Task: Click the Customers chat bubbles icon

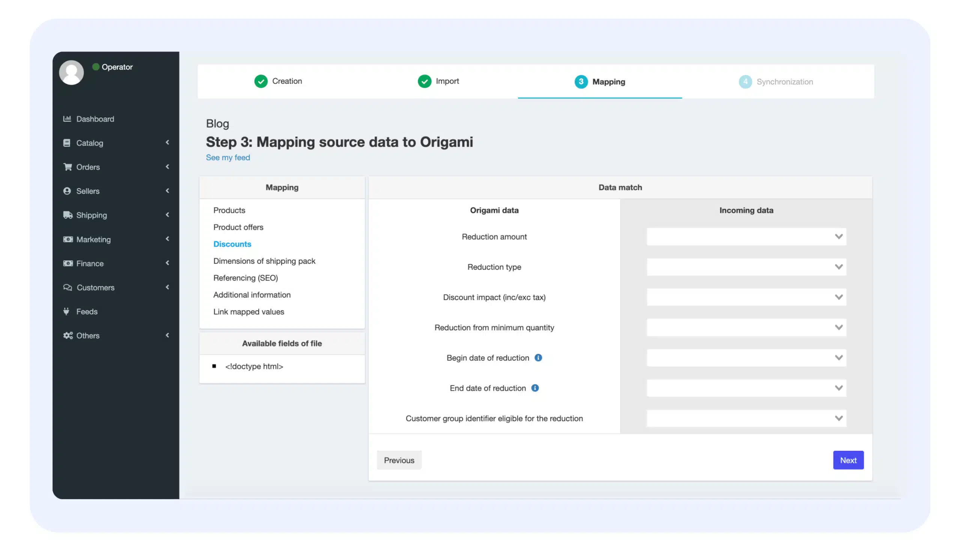Action: click(68, 287)
